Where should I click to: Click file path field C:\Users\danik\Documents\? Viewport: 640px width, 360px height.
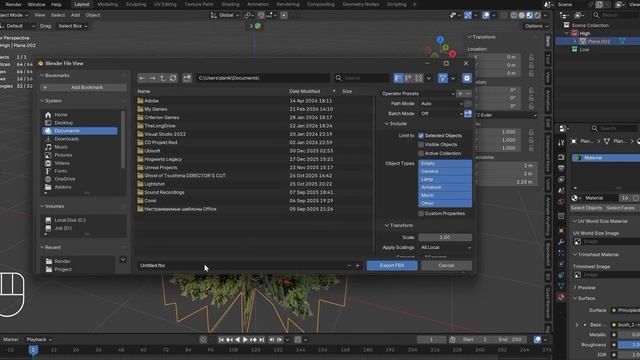coord(263,78)
